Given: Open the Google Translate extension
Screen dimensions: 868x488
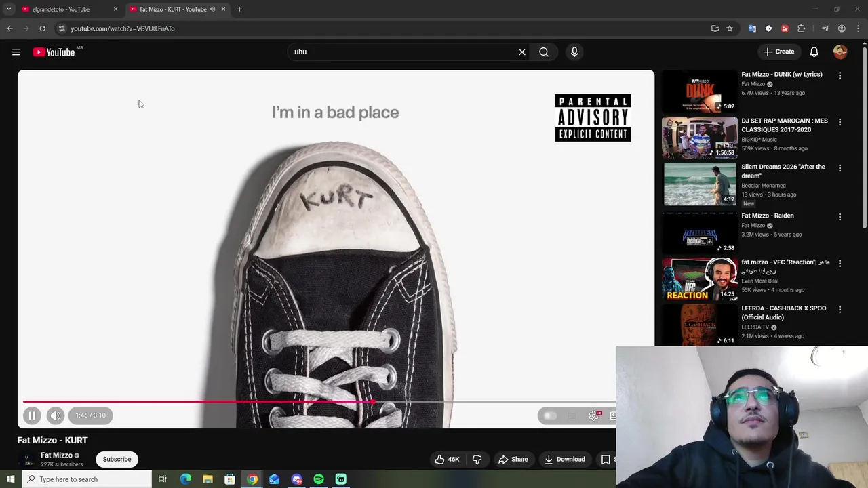Looking at the screenshot, I should tap(752, 28).
